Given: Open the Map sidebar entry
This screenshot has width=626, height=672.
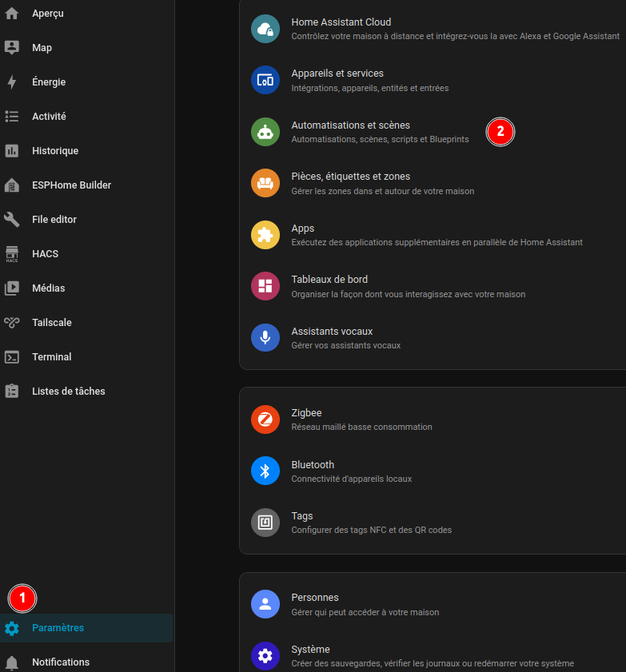Looking at the screenshot, I should coord(86,48).
